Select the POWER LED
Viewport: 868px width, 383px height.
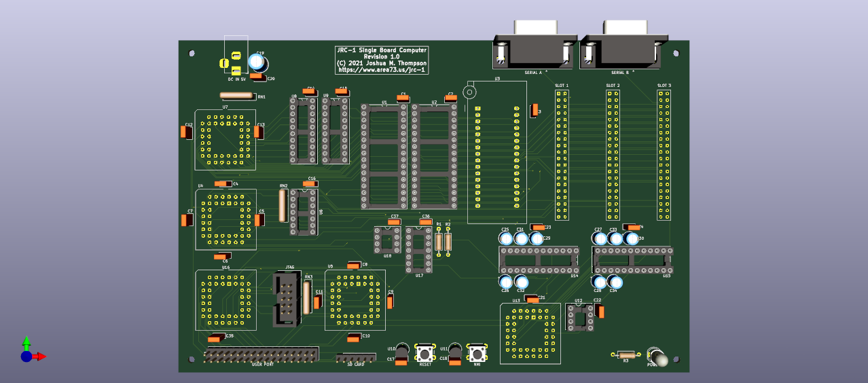658,357
